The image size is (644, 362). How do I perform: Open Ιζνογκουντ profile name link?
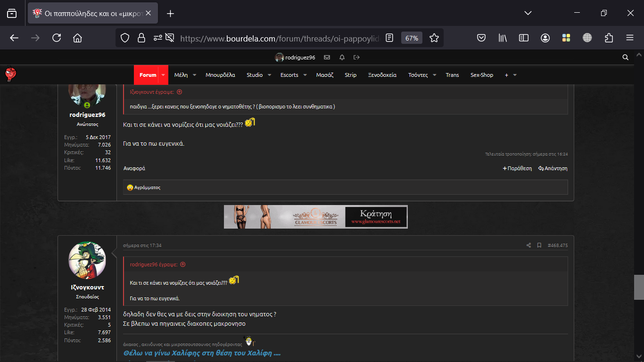pos(87,288)
